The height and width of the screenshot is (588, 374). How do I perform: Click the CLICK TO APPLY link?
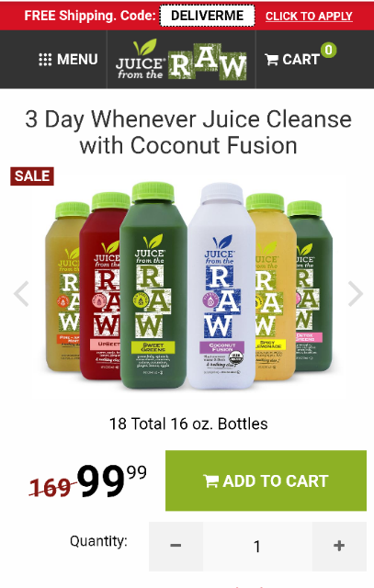pos(309,17)
